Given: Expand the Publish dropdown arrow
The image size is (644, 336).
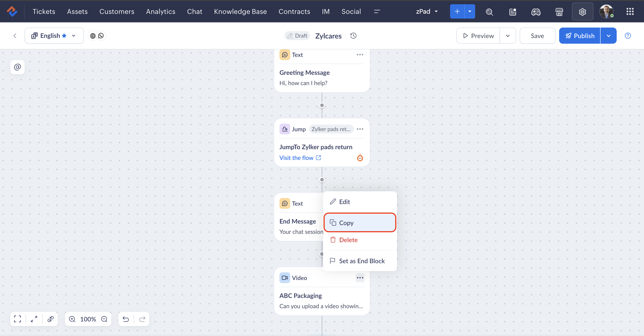Looking at the screenshot, I should click(x=608, y=36).
